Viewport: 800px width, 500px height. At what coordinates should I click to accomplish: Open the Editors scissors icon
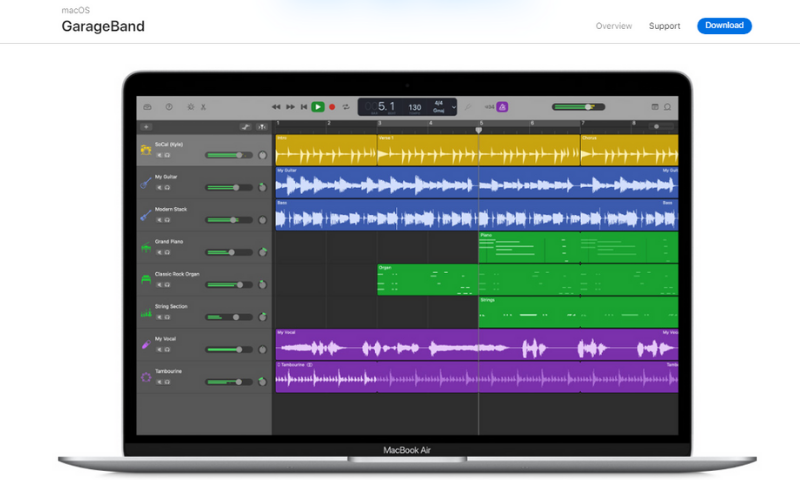click(x=203, y=107)
